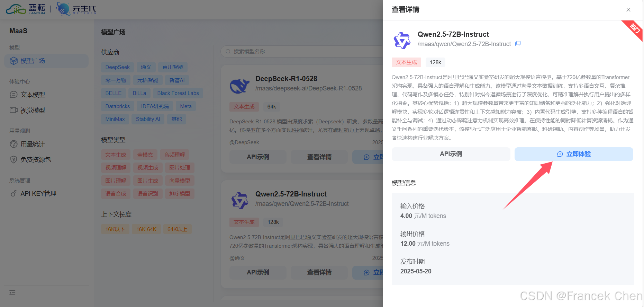Screen dimensions: 644x307
Task: Click the DeepSeek whale logo on card
Action: 239,86
